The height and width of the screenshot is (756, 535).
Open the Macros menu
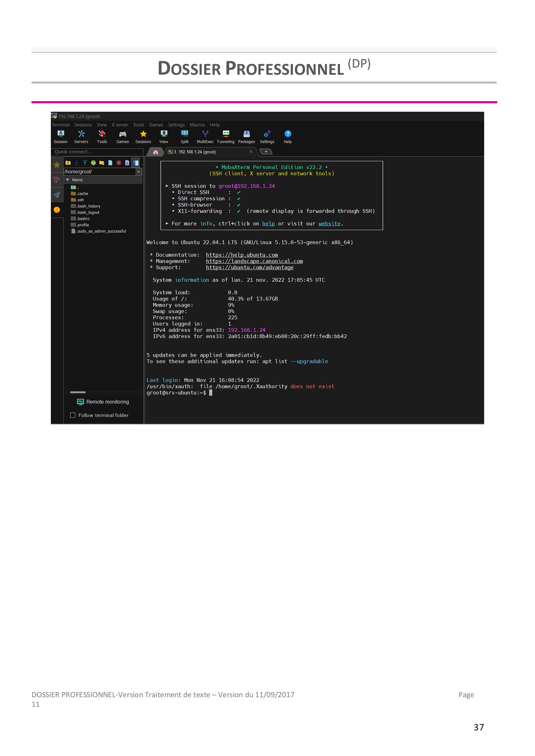(x=197, y=125)
